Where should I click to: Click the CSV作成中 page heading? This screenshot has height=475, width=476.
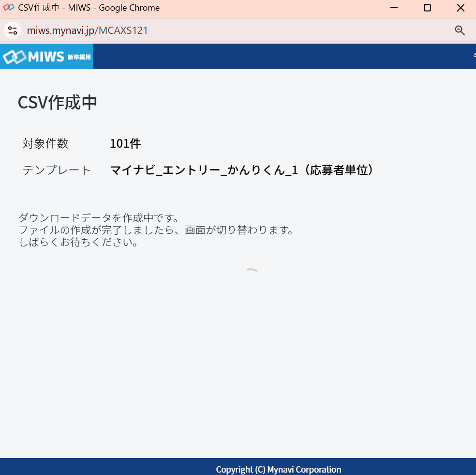click(57, 102)
